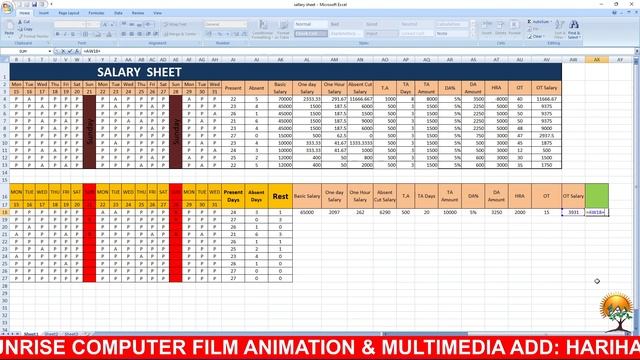This screenshot has width=640, height=360.
Task: Switch to the Insert ribbon tab
Action: (x=44, y=13)
